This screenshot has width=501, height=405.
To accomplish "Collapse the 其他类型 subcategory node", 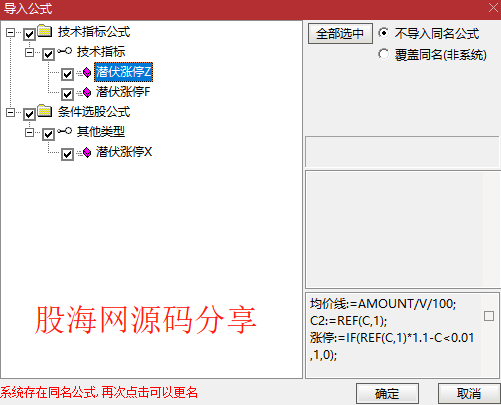I will (30, 133).
